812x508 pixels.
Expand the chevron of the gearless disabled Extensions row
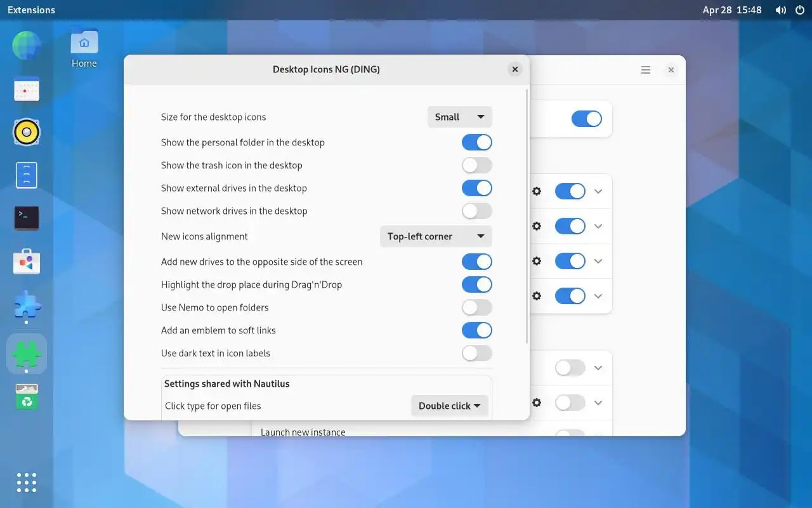tap(598, 368)
